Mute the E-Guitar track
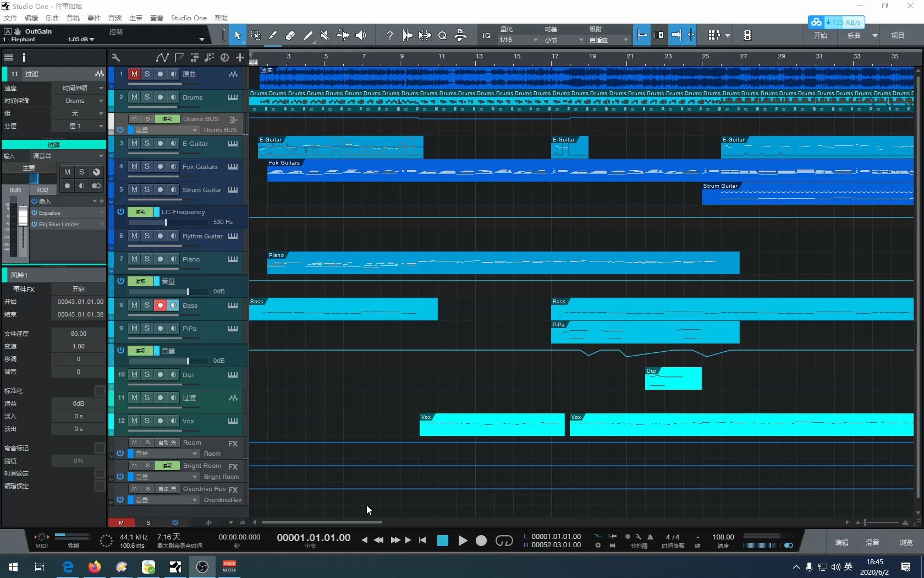The image size is (924, 578). click(134, 143)
